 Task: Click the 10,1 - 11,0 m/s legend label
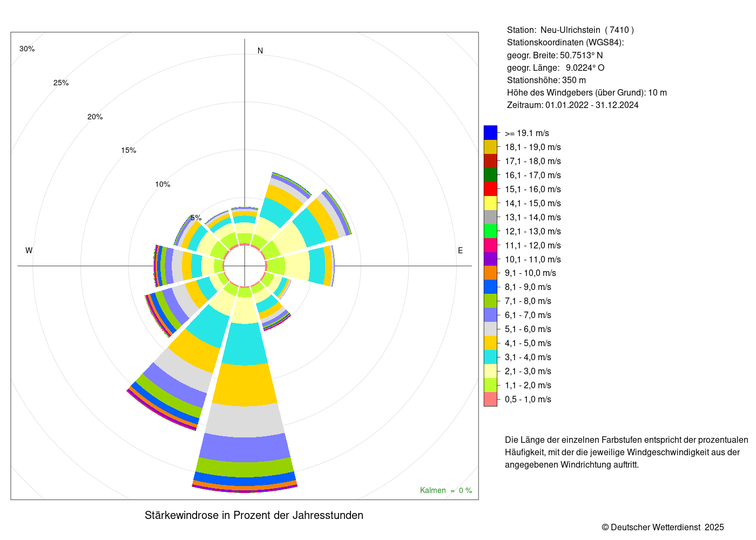coord(533,259)
